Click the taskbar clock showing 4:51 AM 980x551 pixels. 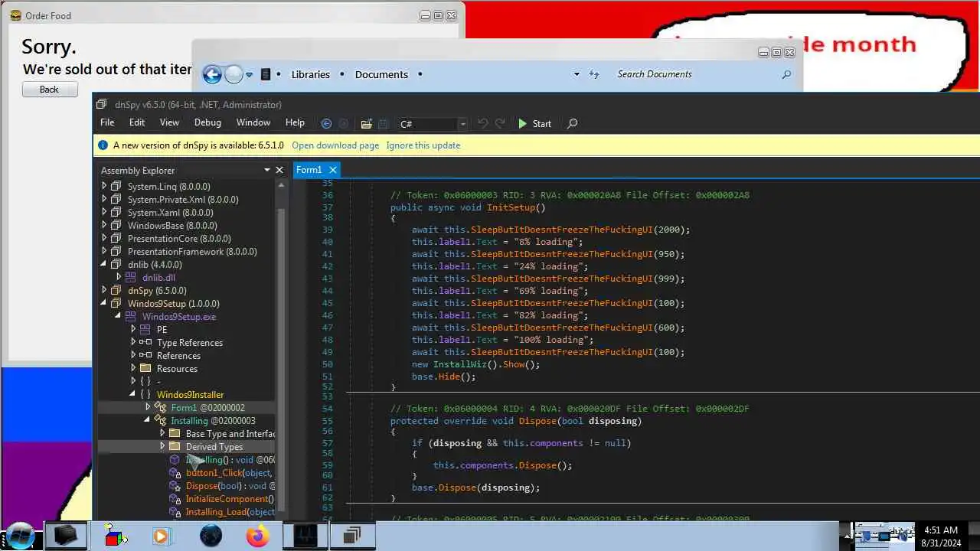[940, 530]
